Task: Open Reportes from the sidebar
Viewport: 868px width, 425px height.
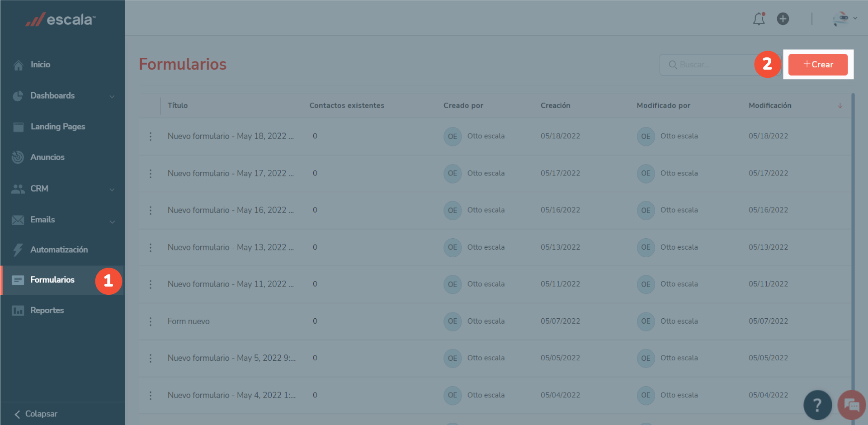Action: [47, 311]
